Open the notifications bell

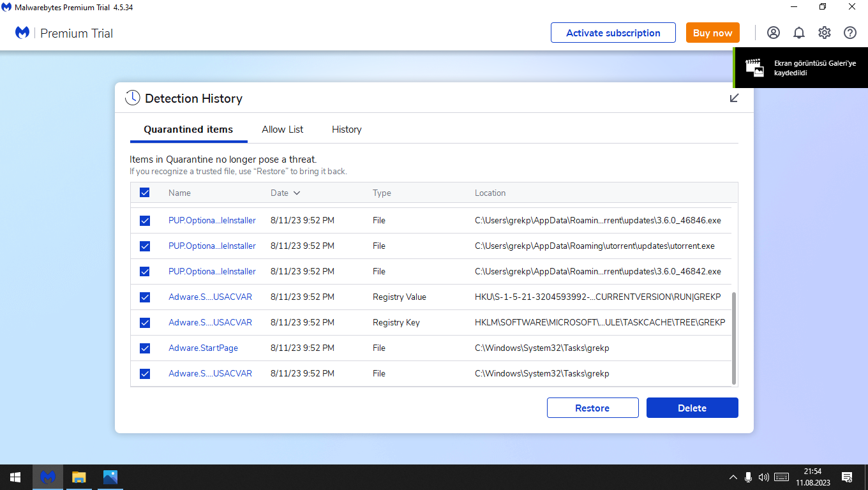(799, 33)
